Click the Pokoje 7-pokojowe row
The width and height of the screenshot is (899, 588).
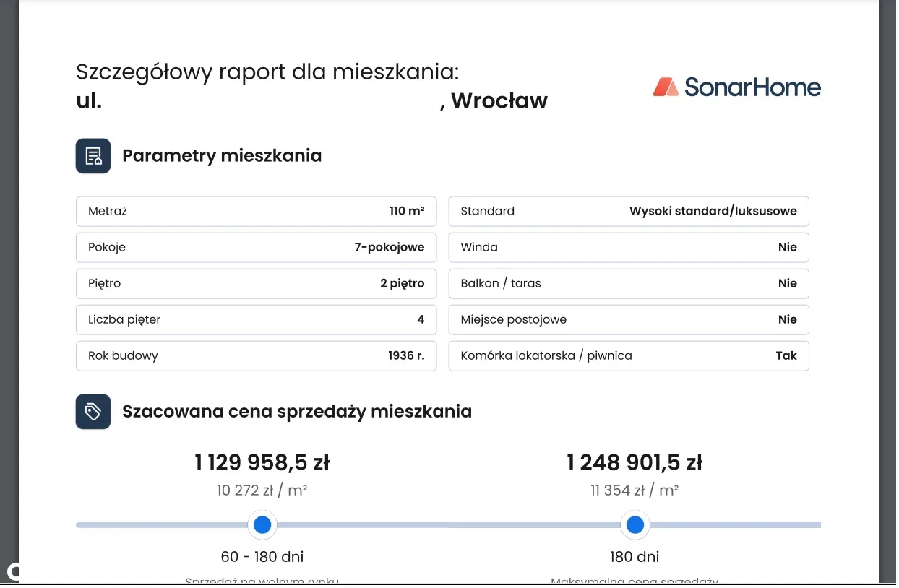pyautogui.click(x=256, y=248)
